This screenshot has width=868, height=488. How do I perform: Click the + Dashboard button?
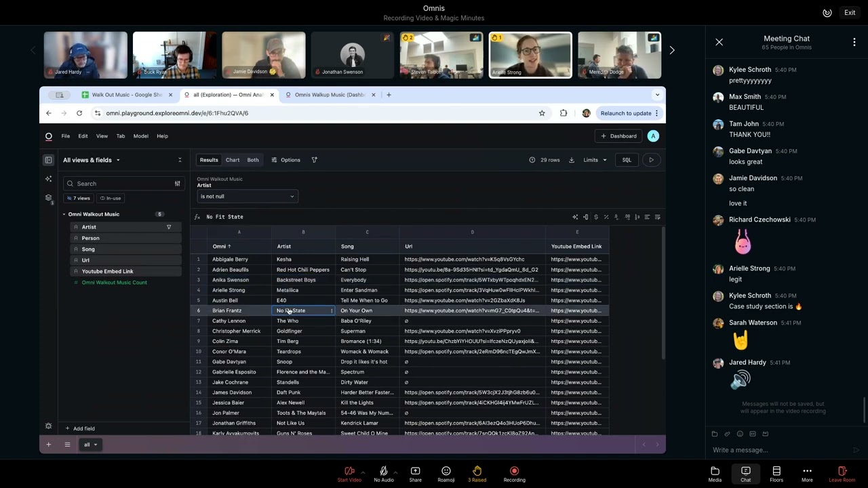[618, 136]
